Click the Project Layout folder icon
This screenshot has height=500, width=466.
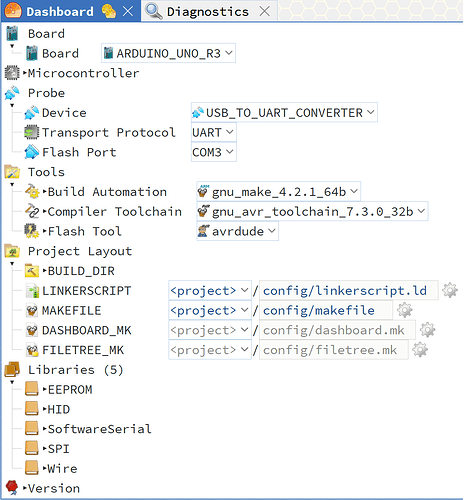(12, 251)
